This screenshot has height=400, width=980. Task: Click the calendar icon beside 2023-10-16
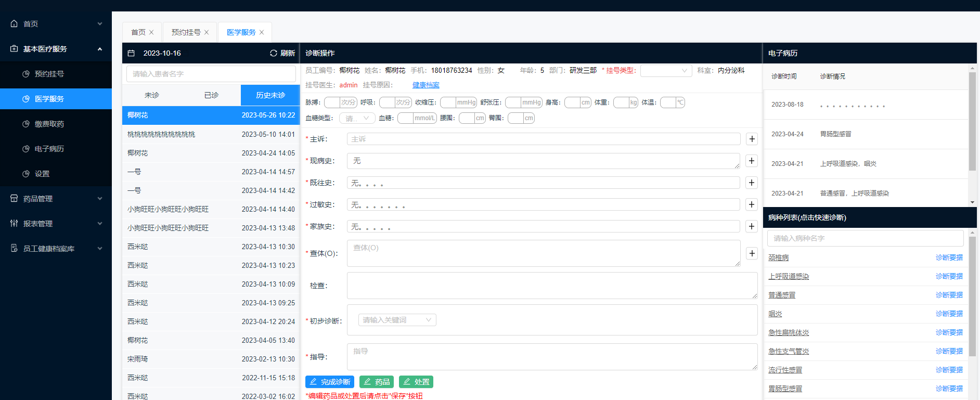pos(131,53)
